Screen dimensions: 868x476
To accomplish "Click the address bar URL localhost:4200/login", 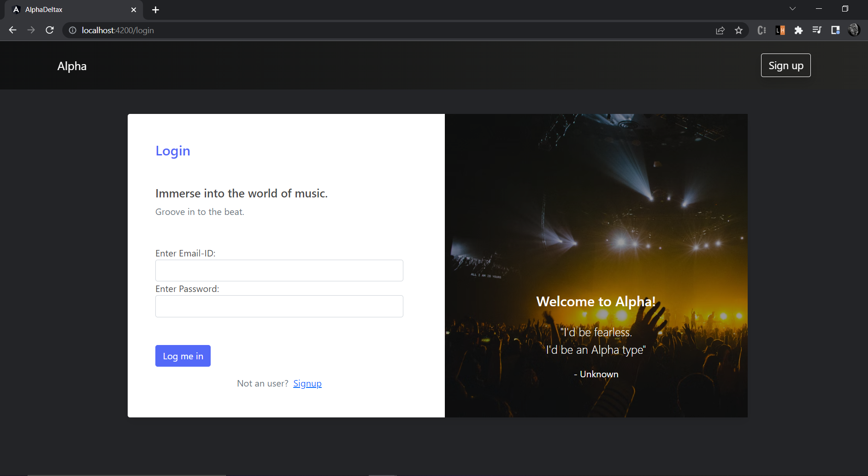I will [x=118, y=30].
